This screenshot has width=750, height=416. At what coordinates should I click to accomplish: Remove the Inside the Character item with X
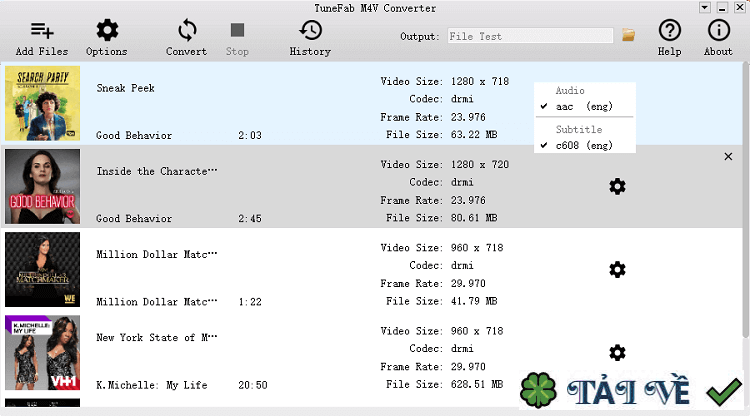(x=728, y=156)
